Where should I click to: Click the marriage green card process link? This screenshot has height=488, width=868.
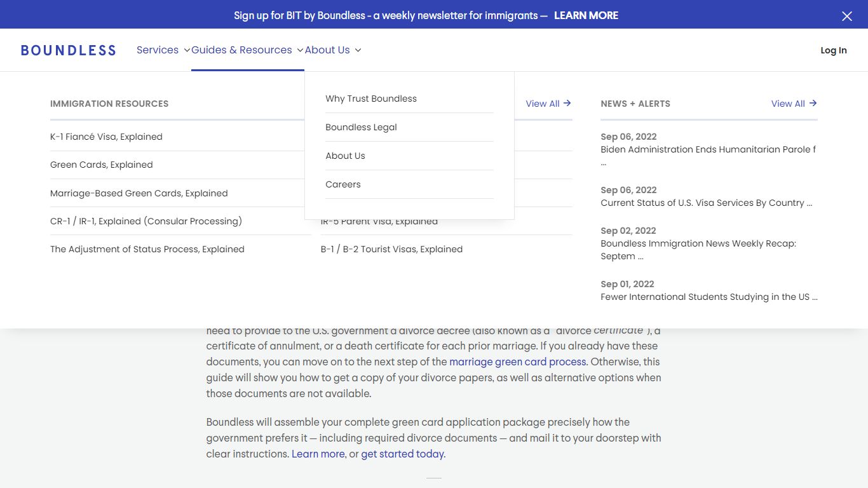click(x=518, y=362)
